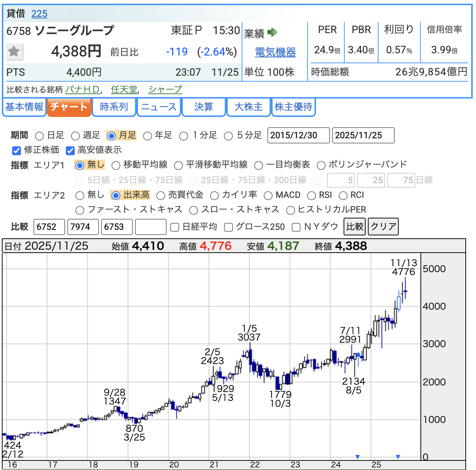The height and width of the screenshot is (470, 476).
Task: Click the empty fourth comparison code field
Action: pyautogui.click(x=150, y=227)
